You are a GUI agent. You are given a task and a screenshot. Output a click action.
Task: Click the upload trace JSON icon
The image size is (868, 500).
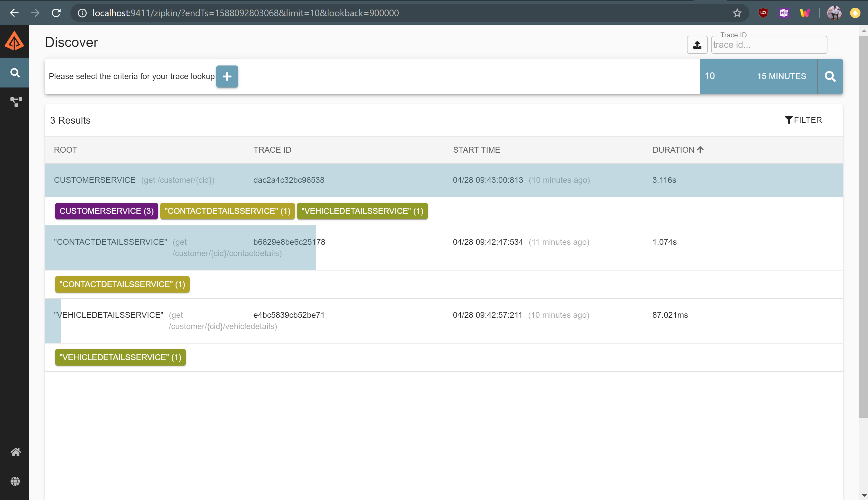pos(697,45)
